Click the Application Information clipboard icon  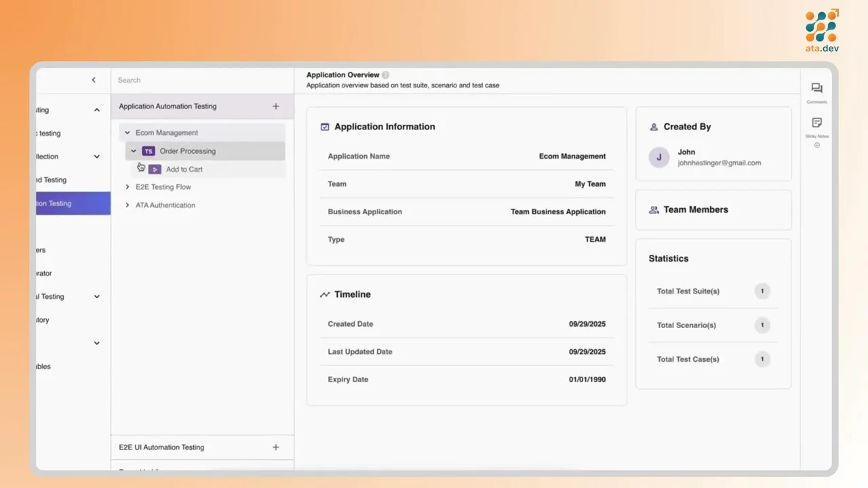[324, 126]
